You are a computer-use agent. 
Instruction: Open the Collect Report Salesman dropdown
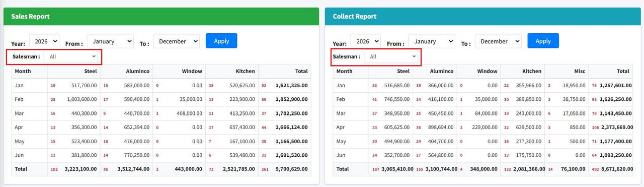coord(391,56)
